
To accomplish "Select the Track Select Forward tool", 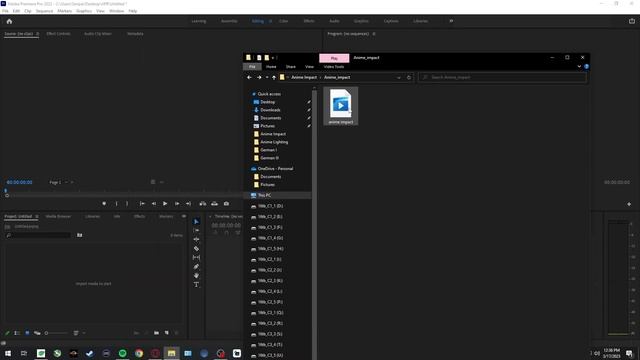I will [196, 231].
